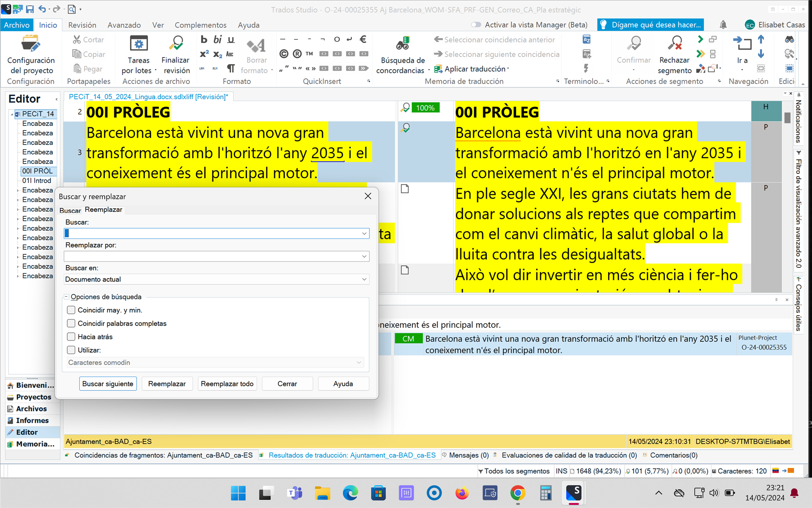Click Cerrar button in dialog

tap(287, 383)
